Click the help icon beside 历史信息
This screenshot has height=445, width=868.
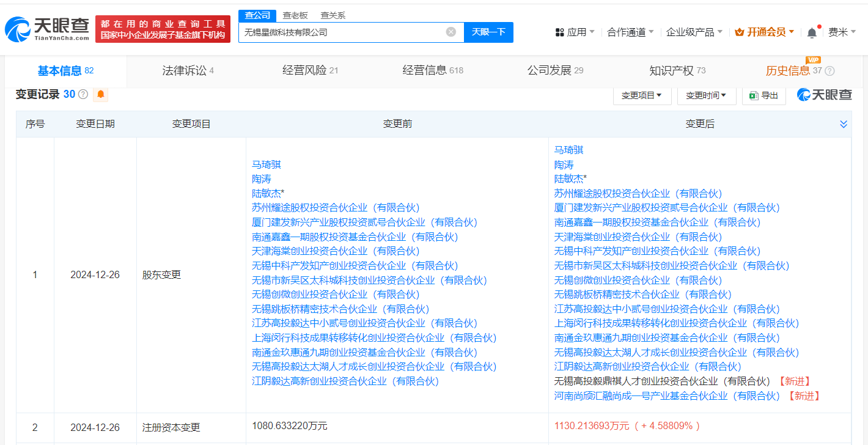pyautogui.click(x=829, y=71)
